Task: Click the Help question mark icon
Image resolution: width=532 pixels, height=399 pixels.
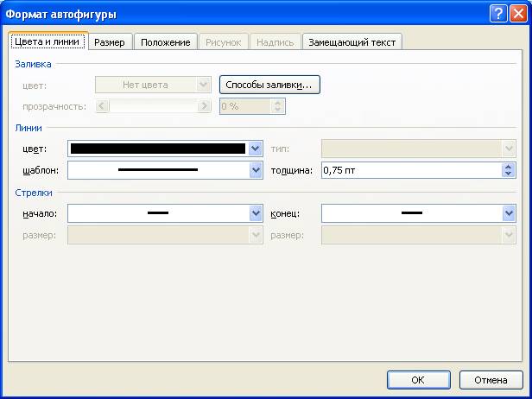Action: click(497, 14)
